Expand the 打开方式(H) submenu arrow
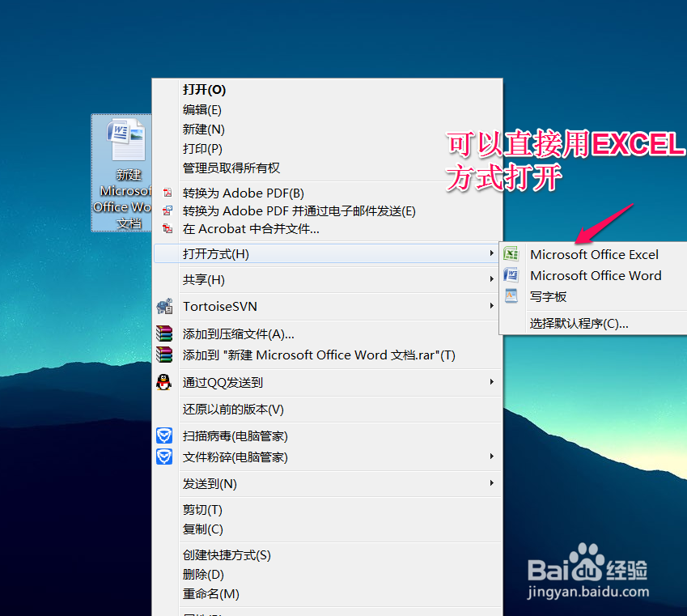This screenshot has height=616, width=687. point(492,253)
